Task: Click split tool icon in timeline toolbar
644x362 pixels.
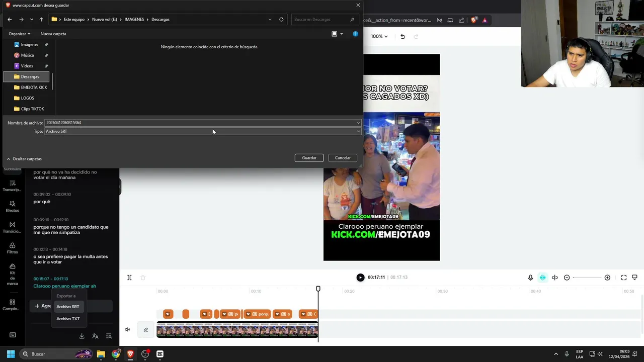Action: [x=129, y=278]
